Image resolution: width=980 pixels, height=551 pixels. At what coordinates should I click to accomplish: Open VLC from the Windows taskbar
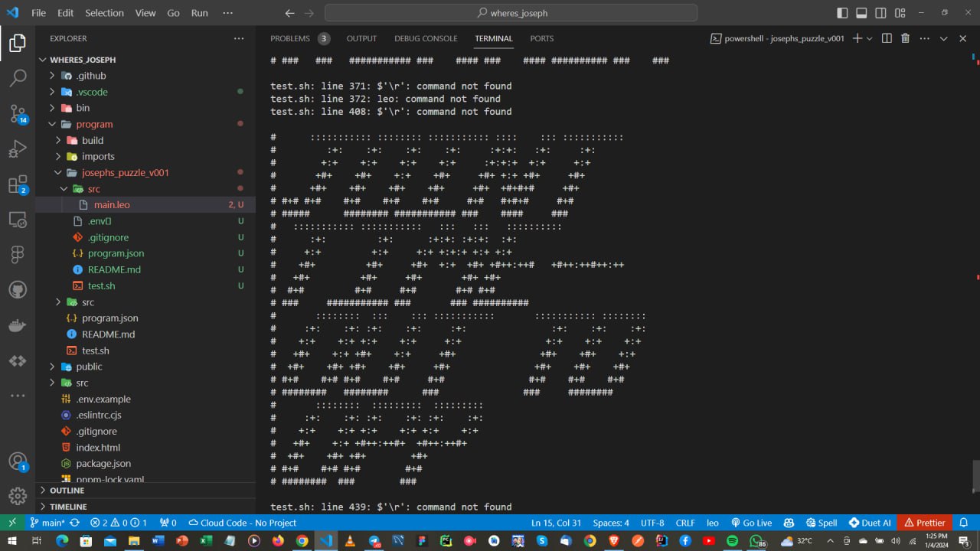click(350, 540)
